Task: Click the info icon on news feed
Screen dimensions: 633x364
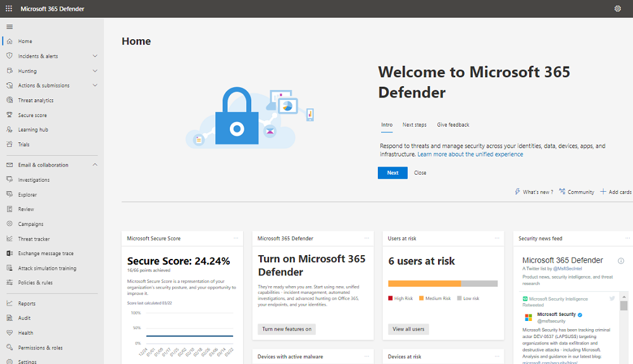Action: coord(620,261)
